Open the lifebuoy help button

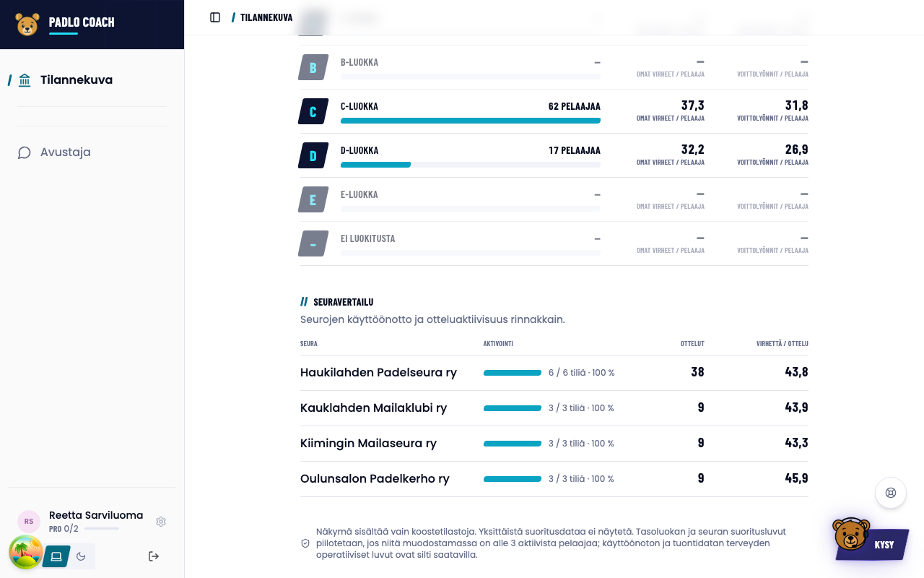pos(891,493)
